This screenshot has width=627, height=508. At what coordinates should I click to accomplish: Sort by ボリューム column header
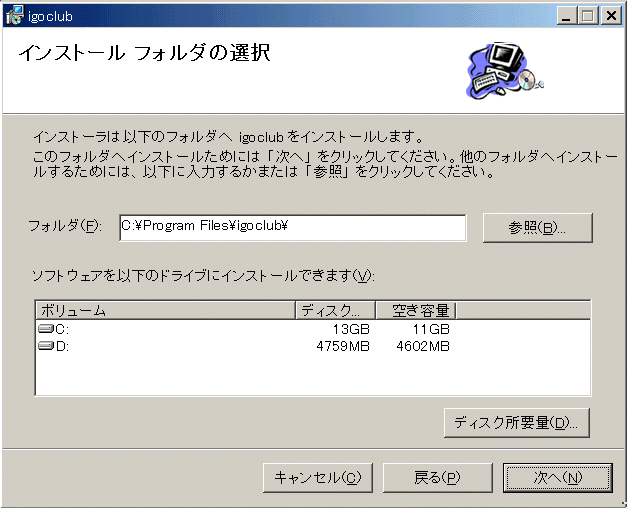click(x=166, y=310)
